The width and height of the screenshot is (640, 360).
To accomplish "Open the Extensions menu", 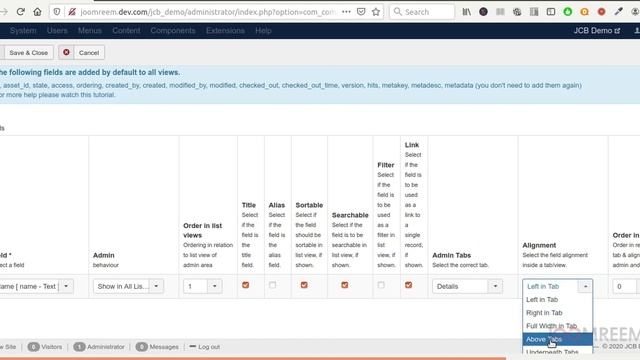I will [225, 31].
